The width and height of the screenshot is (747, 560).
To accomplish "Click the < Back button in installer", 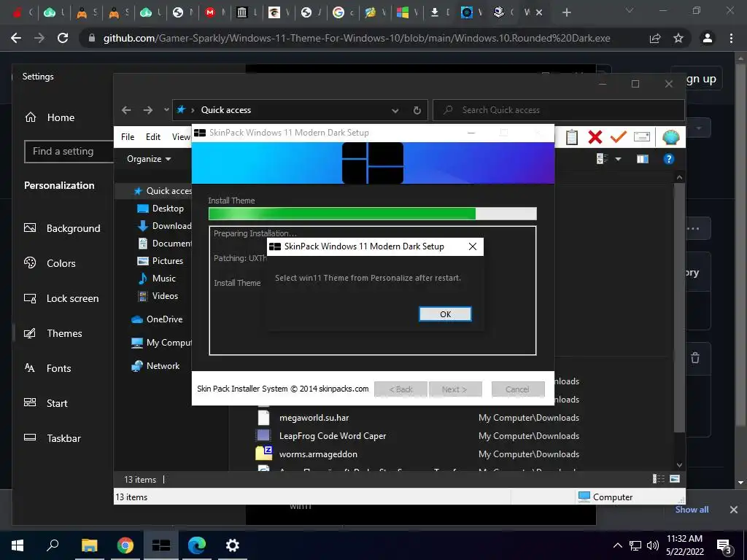I will click(x=400, y=389).
